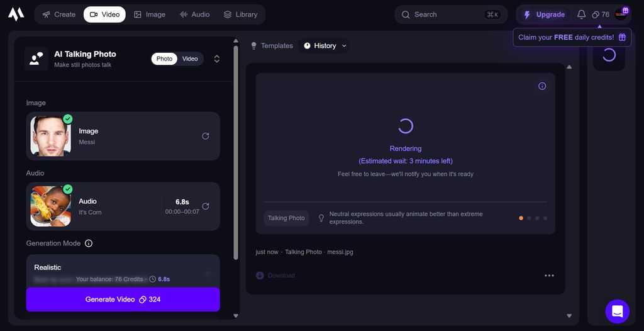
Task: Open notifications bell
Action: [x=581, y=14]
